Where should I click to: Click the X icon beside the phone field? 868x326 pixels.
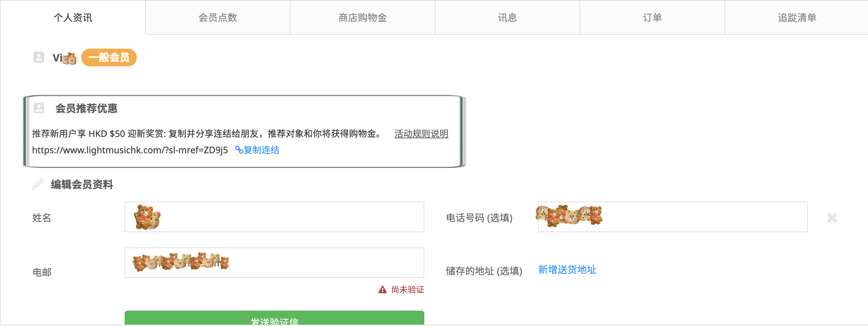(832, 218)
